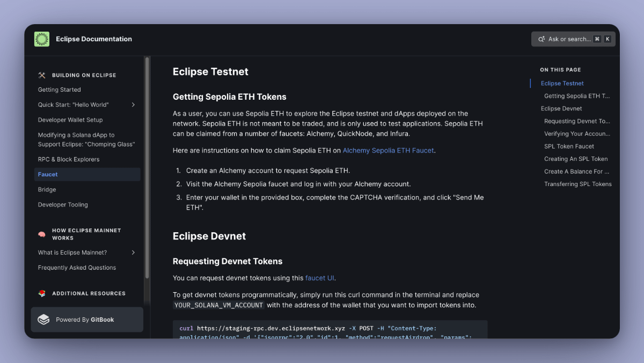Jump to Create A Balance For ... outline entry
This screenshot has width=644, height=363.
pos(577,172)
